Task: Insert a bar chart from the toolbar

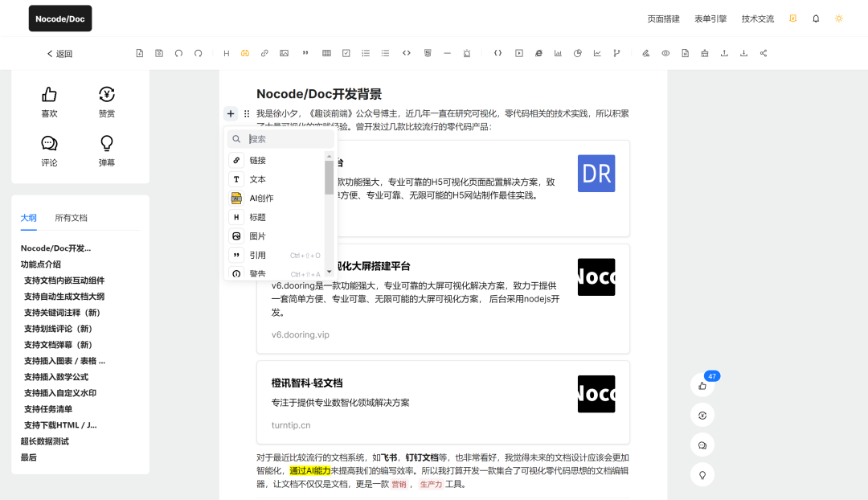Action: 558,53
